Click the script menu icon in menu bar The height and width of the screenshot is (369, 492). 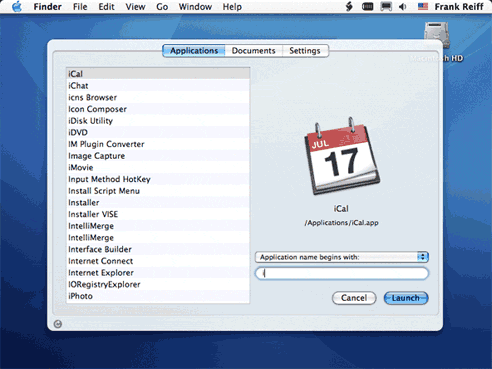(349, 7)
